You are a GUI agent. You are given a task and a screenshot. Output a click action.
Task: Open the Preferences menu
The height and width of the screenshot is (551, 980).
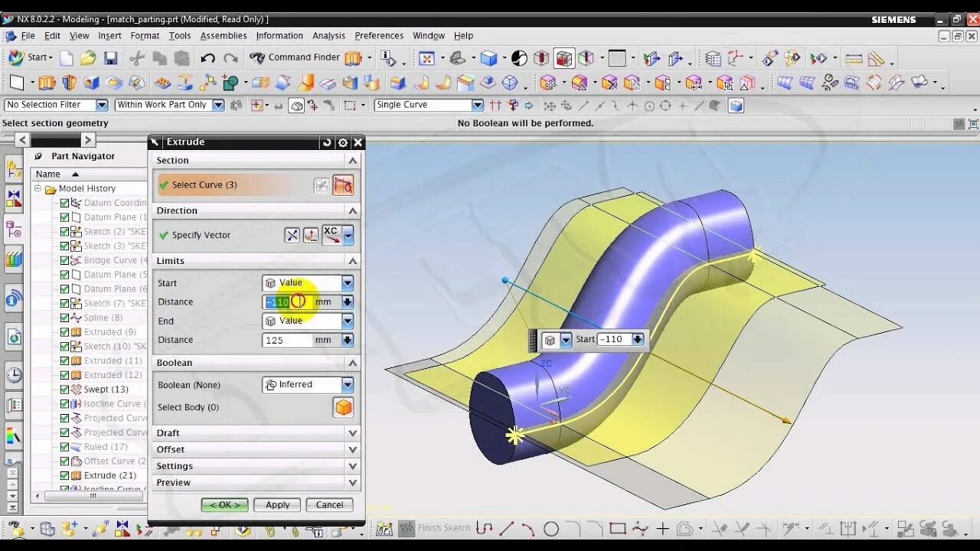(x=379, y=35)
